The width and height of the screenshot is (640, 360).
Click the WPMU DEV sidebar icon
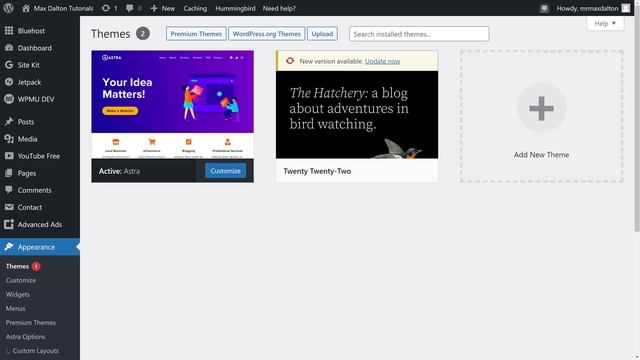coord(9,99)
